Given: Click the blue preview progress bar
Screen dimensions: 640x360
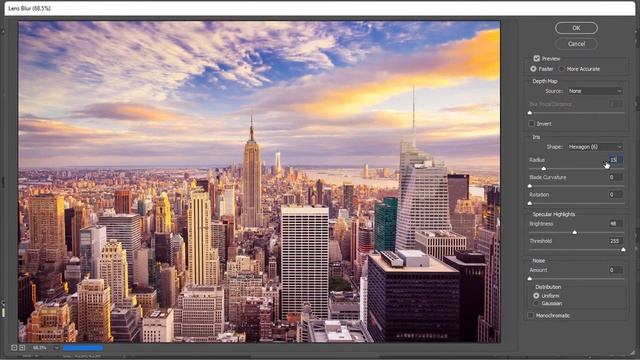Looking at the screenshot, I should click(83, 348).
